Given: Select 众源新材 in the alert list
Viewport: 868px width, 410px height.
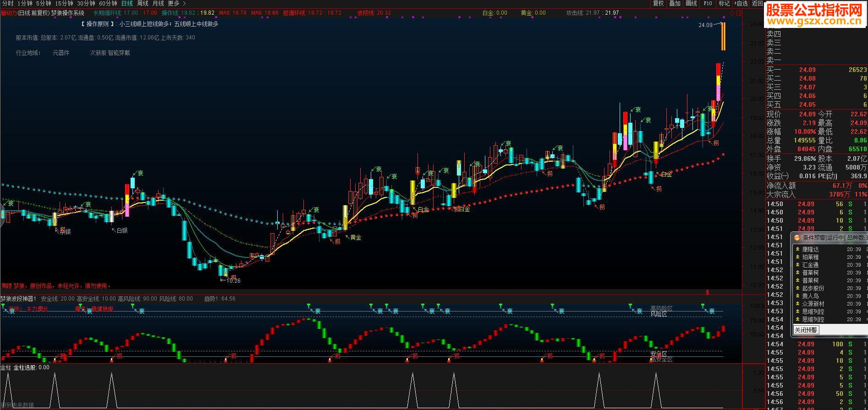Looking at the screenshot, I should (813, 304).
